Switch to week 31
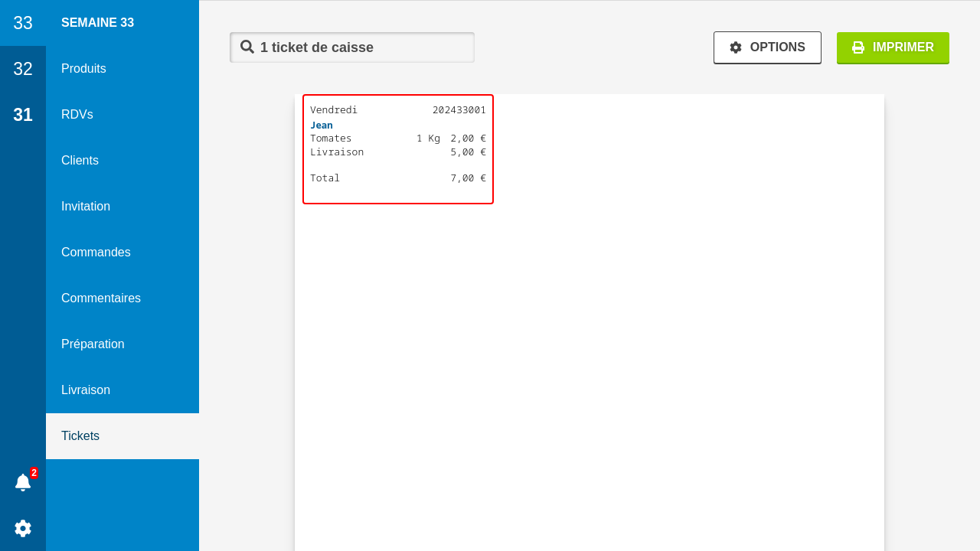 coord(23,115)
